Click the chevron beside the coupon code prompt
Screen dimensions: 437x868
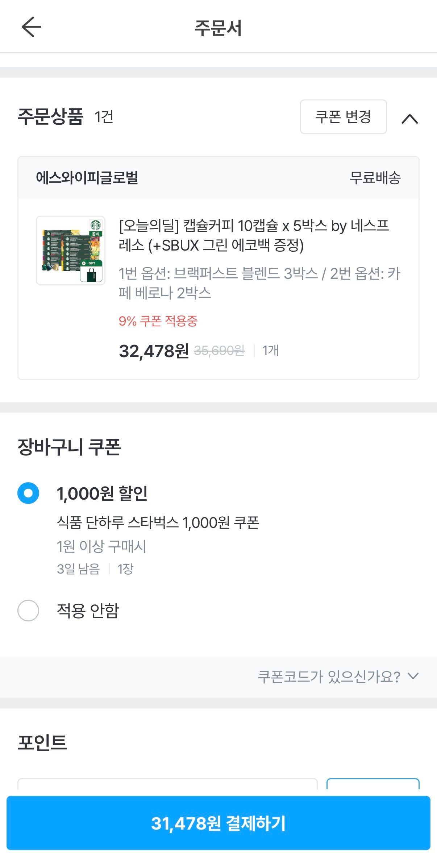coord(413,676)
